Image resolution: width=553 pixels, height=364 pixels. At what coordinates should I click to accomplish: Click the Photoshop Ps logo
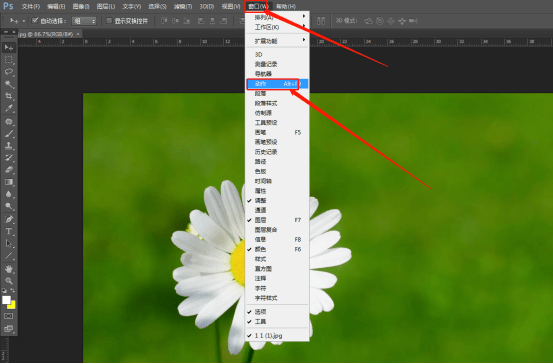pyautogui.click(x=8, y=6)
